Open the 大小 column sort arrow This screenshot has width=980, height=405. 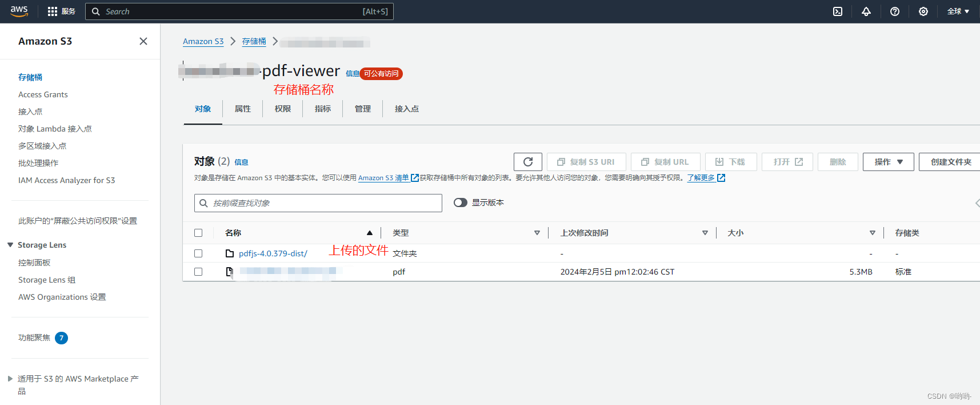pos(873,233)
